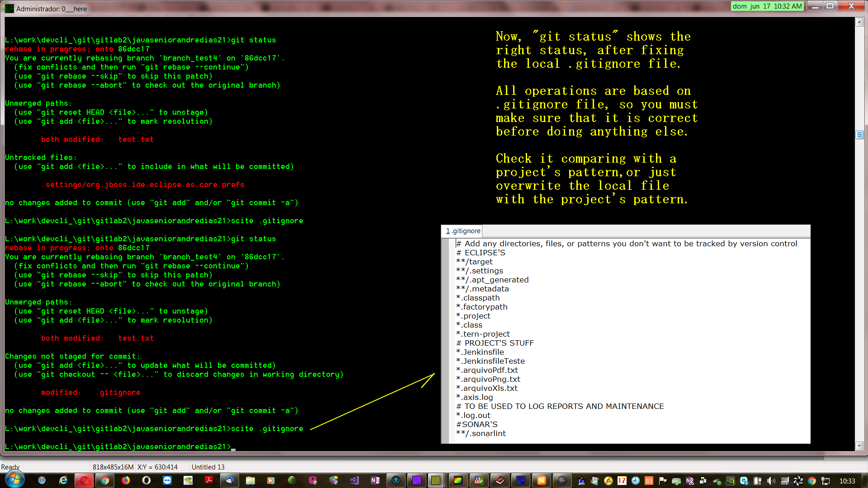Click the '*.arquivoPdf.txt' line in .gitignore
Viewport: 868px width, 488px height.
(487, 370)
